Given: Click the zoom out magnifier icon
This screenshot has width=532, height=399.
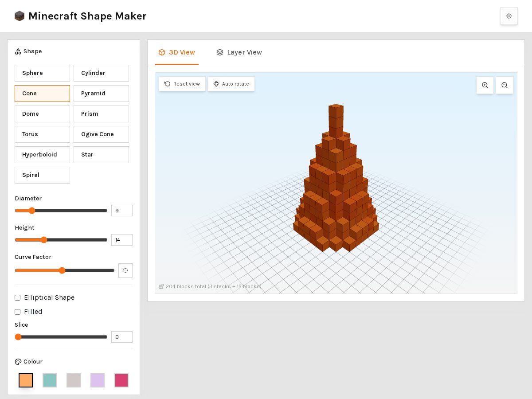Looking at the screenshot, I should 505,85.
